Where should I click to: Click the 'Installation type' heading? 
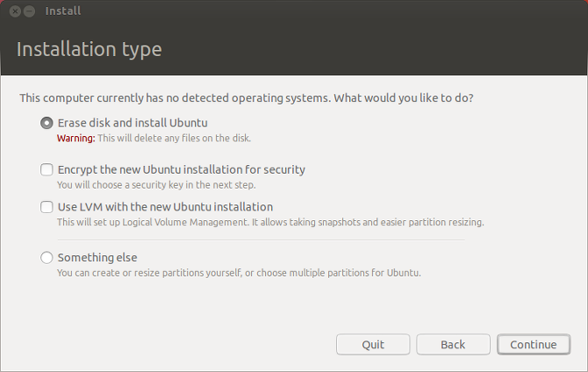90,49
